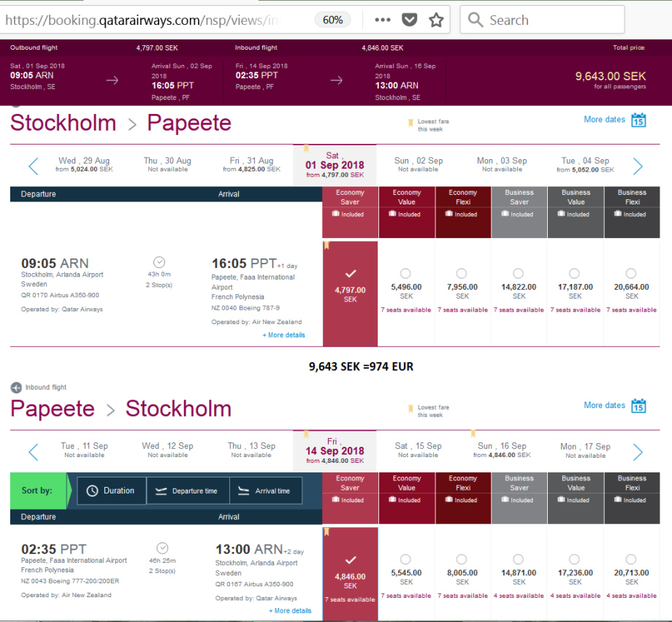Click the 60% zoom level indicator
Viewport: 672px width, 622px height.
(x=332, y=20)
